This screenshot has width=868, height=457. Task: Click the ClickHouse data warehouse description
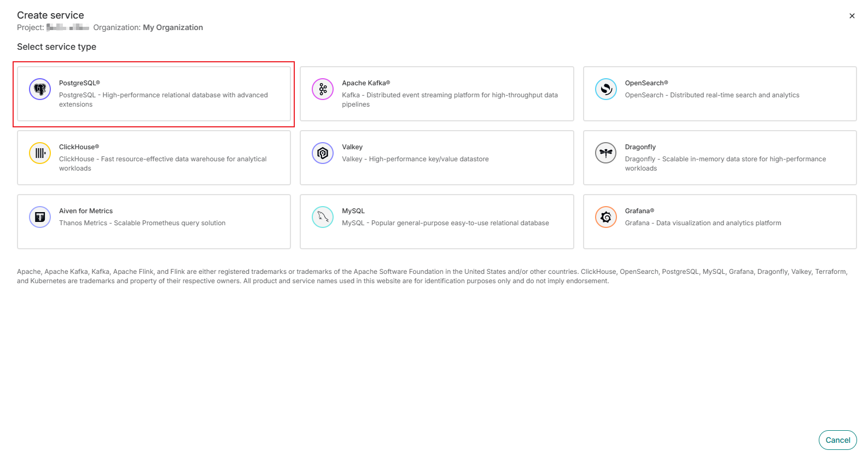163,163
